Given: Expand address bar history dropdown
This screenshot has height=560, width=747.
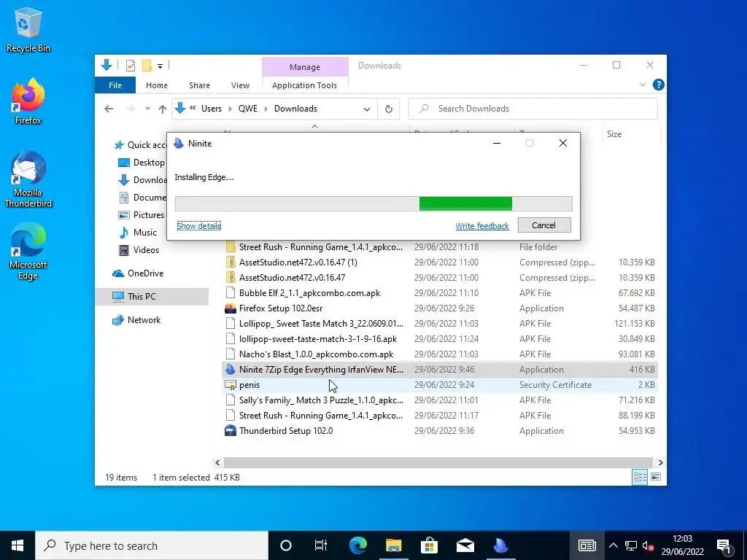Looking at the screenshot, I should (367, 109).
